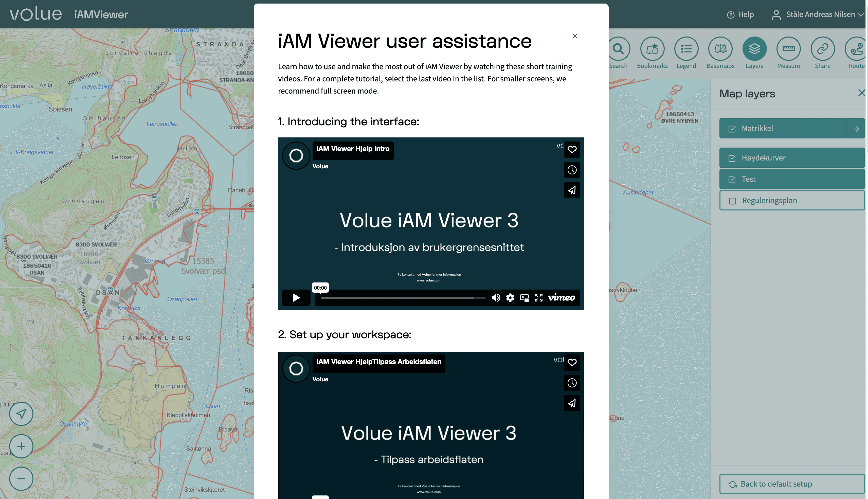Zoom out the map with minus button
Viewport: 868px width, 499px height.
pyautogui.click(x=21, y=478)
